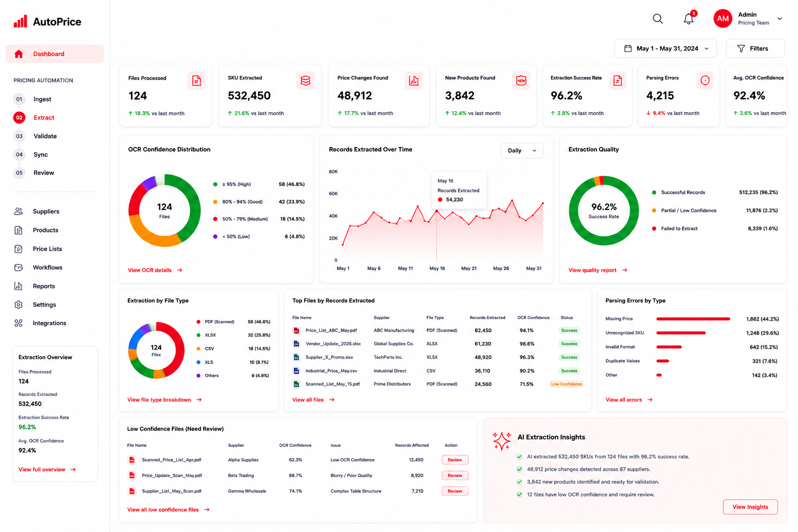This screenshot has width=798, height=532.
Task: Click PDF icon for Price_List_ABC_May.pdf
Action: click(296, 330)
